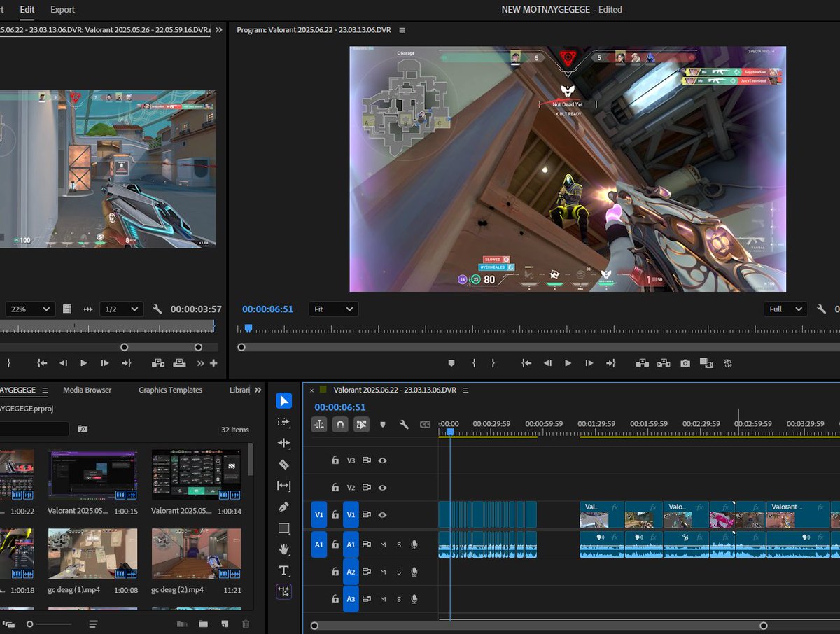Select the Pen tool
Viewport: 840px width, 634px height.
(283, 507)
